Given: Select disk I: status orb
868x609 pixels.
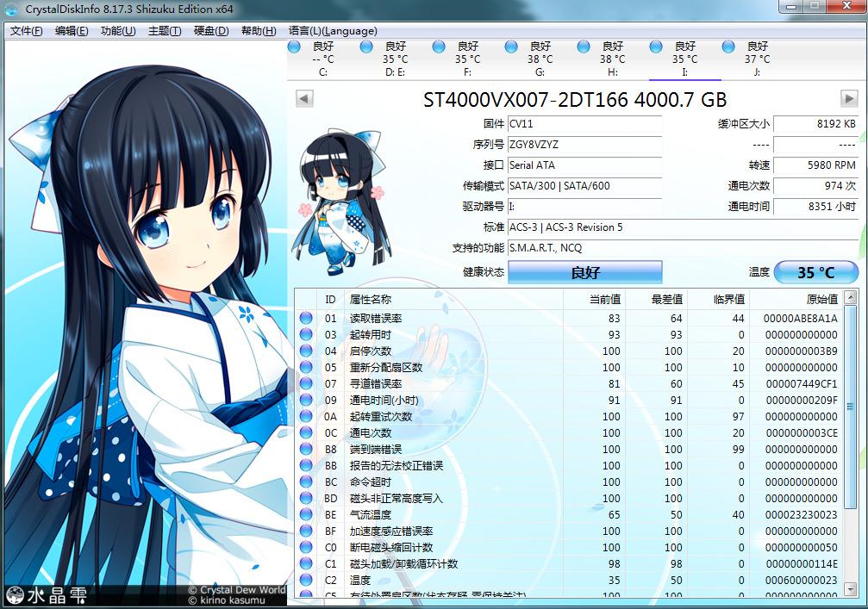Looking at the screenshot, I should pos(656,47).
